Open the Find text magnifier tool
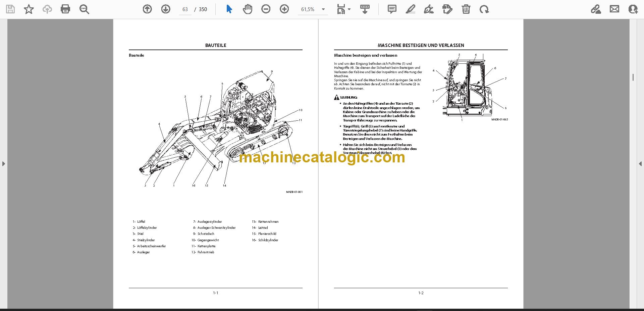The height and width of the screenshot is (311, 644). pos(84,9)
